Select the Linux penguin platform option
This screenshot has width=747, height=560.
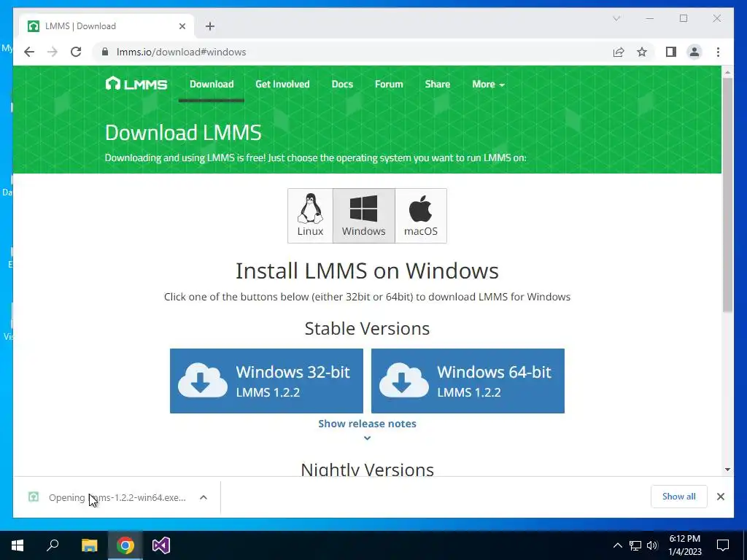pos(310,216)
